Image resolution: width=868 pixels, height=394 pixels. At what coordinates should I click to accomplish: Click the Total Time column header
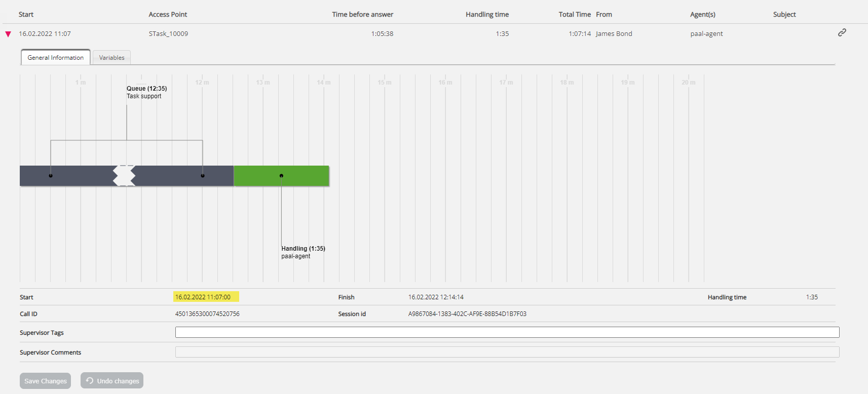[574, 15]
